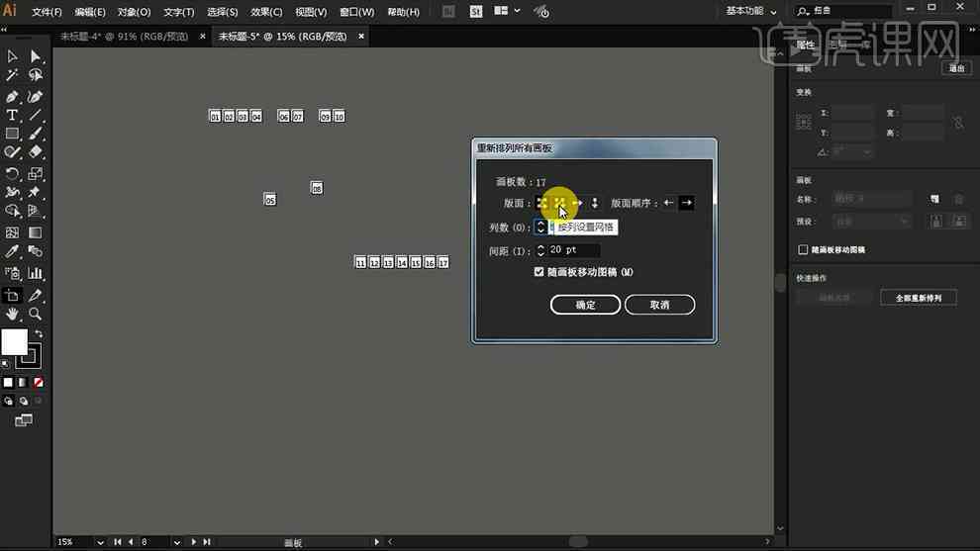The image size is (980, 551).
Task: Click the columns count stepper
Action: tap(540, 228)
